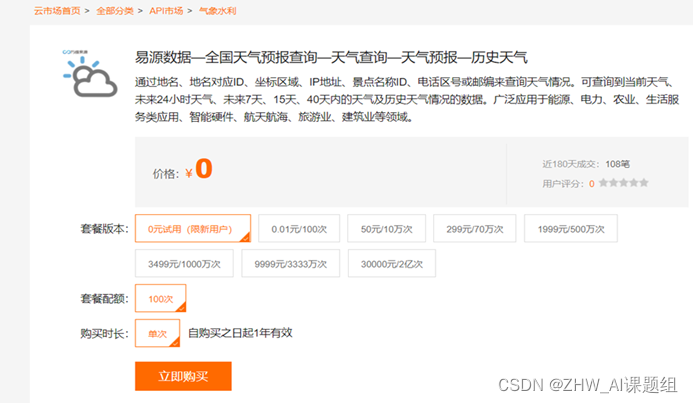Click the 自购买之日起1年有效 note

(x=240, y=333)
